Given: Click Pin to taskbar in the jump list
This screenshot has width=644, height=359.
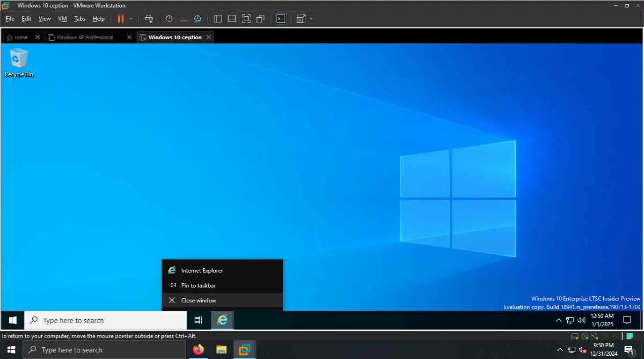Looking at the screenshot, I should [222, 285].
